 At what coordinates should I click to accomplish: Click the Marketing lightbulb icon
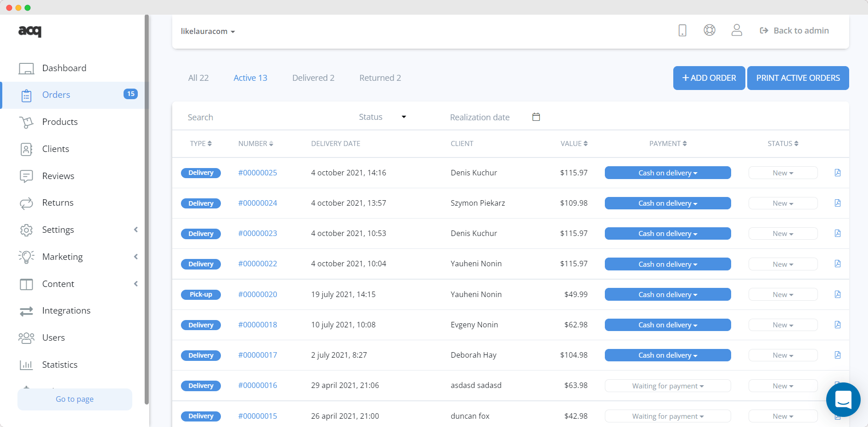pos(26,257)
